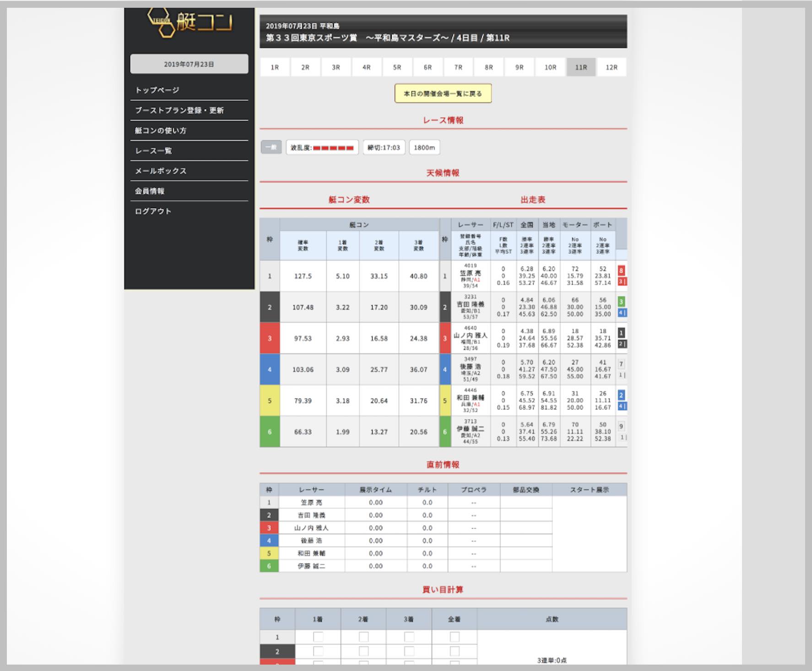Check the 3着 box for lane 1
Viewport: 812px width, 671px height.
click(409, 637)
